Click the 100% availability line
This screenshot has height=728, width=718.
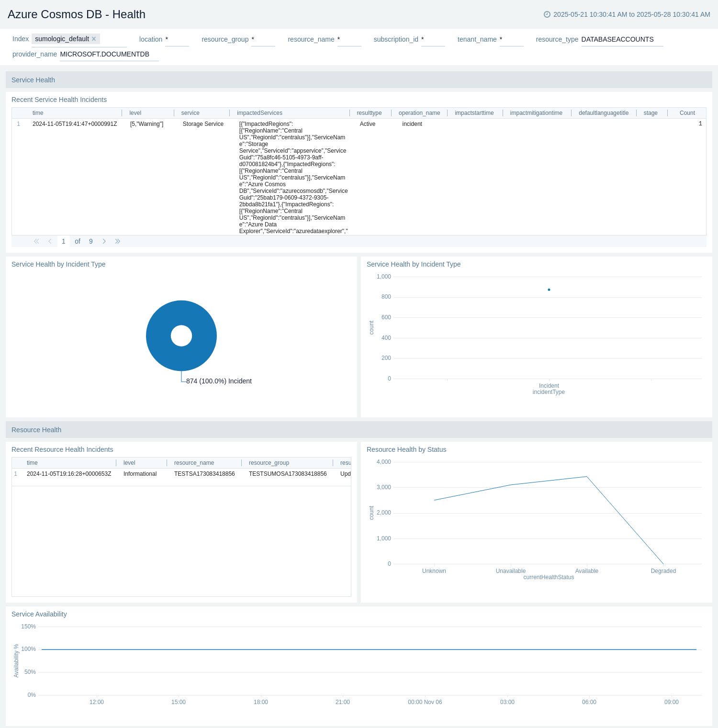[369, 650]
